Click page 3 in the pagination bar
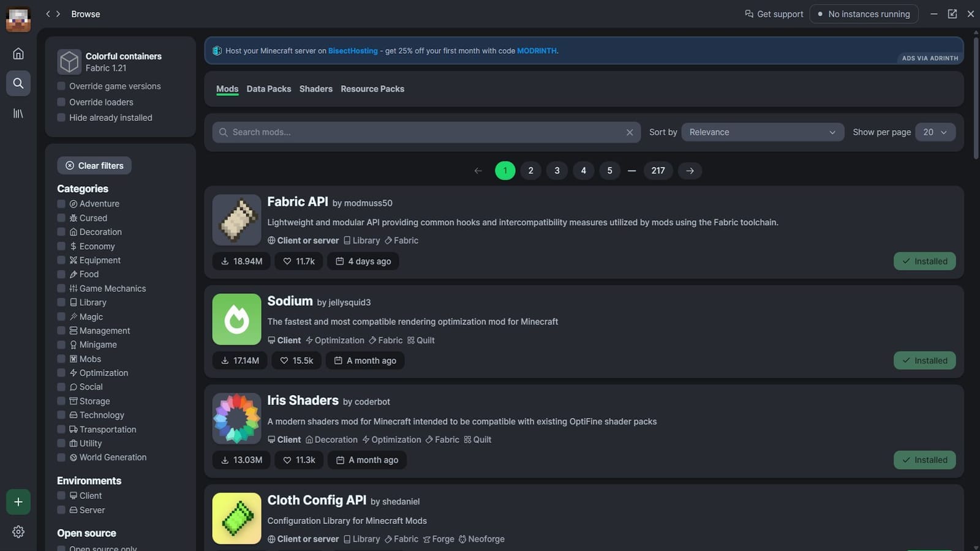The height and width of the screenshot is (551, 980). point(557,170)
